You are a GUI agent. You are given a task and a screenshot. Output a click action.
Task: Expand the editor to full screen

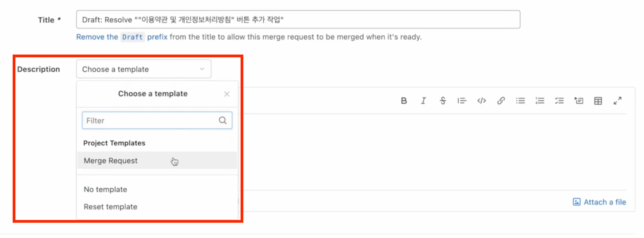coord(618,101)
